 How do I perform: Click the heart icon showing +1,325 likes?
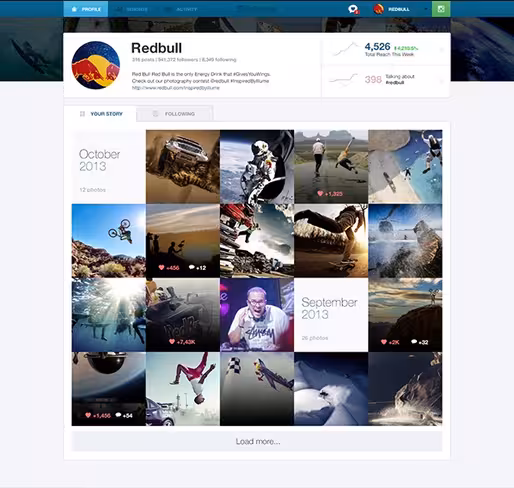(320, 193)
